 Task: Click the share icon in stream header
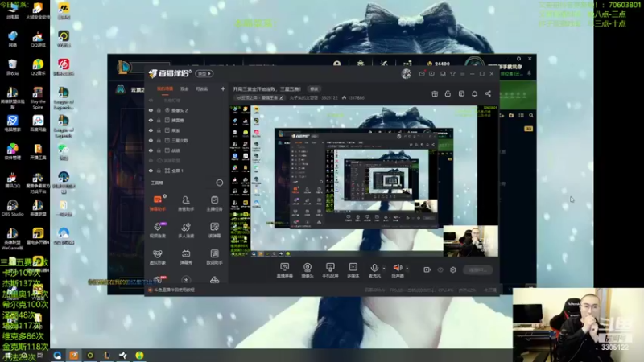tap(488, 93)
